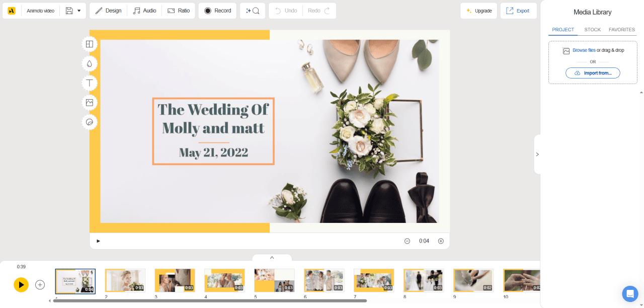
Task: Open the Color droplet tool
Action: [90, 64]
